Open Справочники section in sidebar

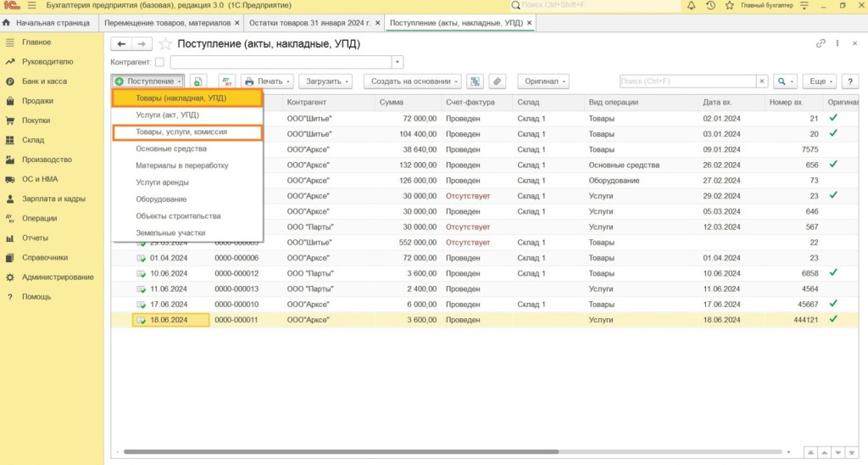45,257
